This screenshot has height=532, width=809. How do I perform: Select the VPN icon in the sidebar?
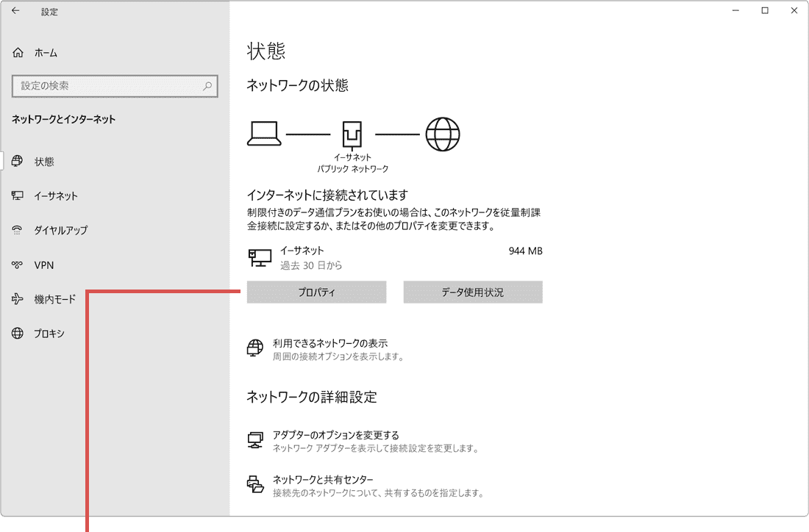click(x=18, y=265)
